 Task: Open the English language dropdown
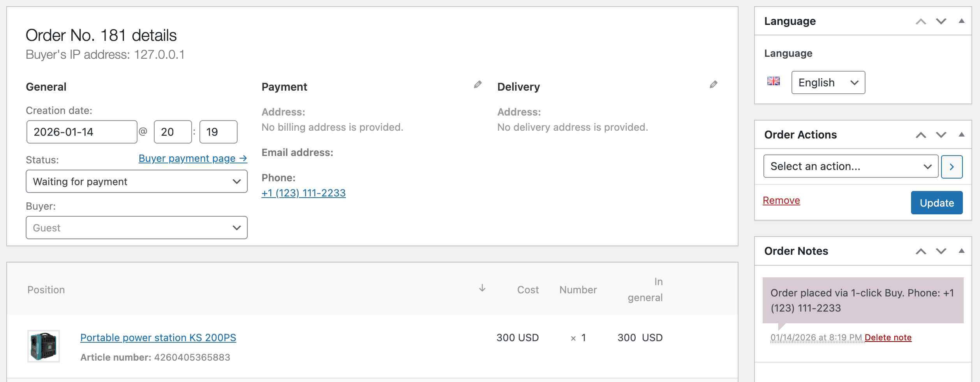pyautogui.click(x=828, y=82)
